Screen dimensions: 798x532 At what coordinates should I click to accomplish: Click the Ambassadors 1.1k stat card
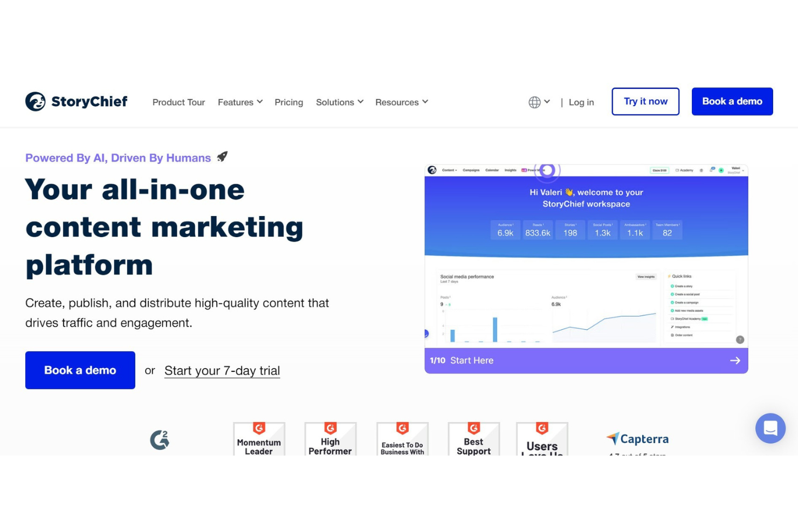click(635, 230)
